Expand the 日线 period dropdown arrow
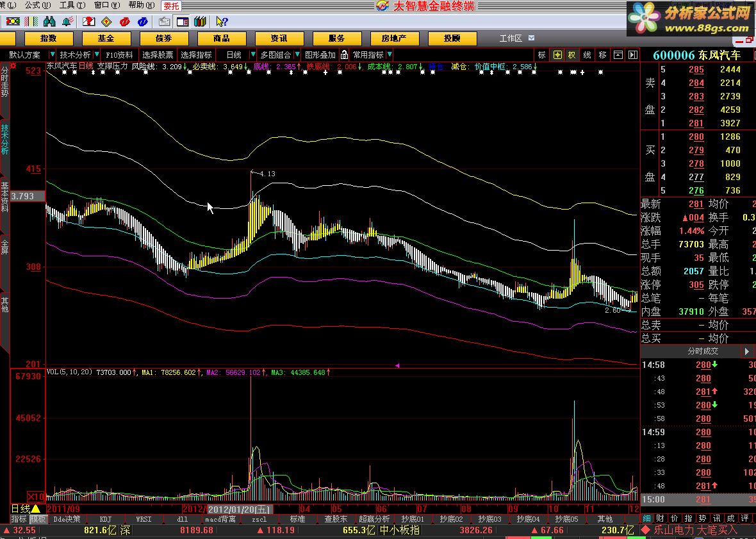756x539 pixels. tap(253, 55)
